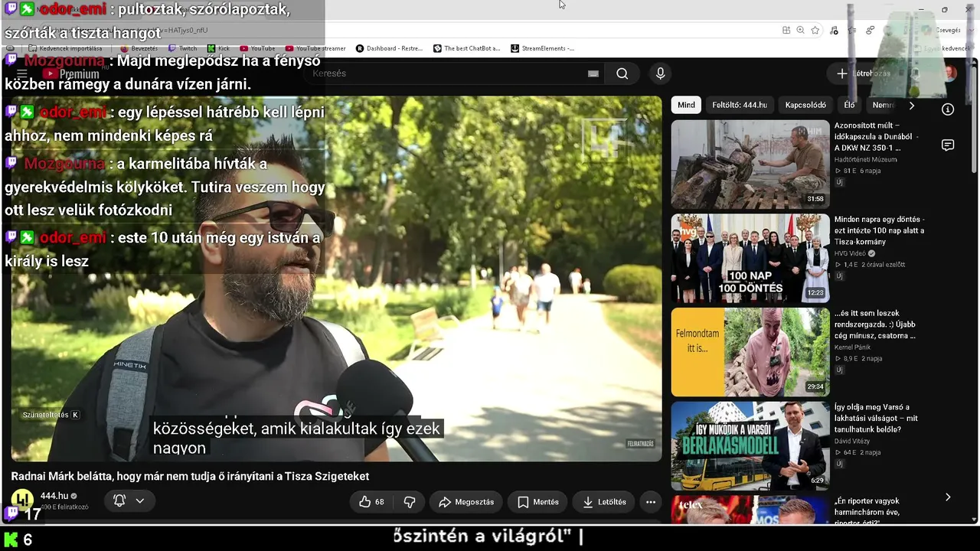Select the Feltöltő: 444.hu filter chip
The image size is (980, 551).
[x=740, y=105]
